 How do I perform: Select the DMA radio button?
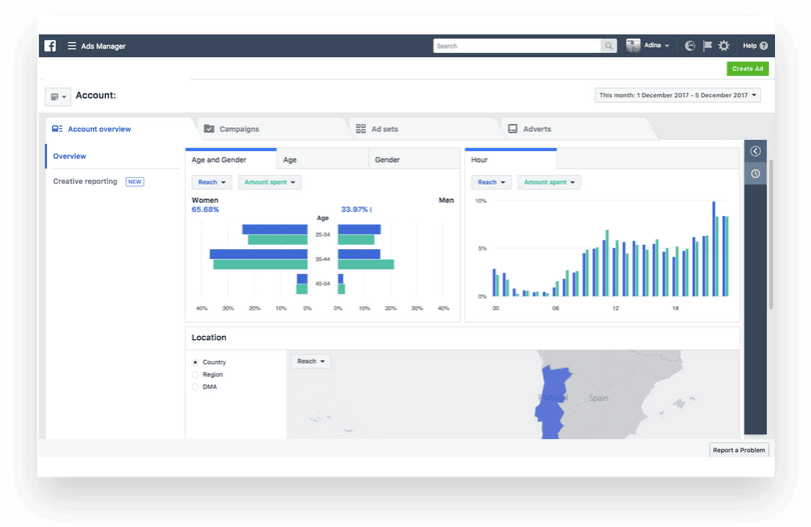195,387
